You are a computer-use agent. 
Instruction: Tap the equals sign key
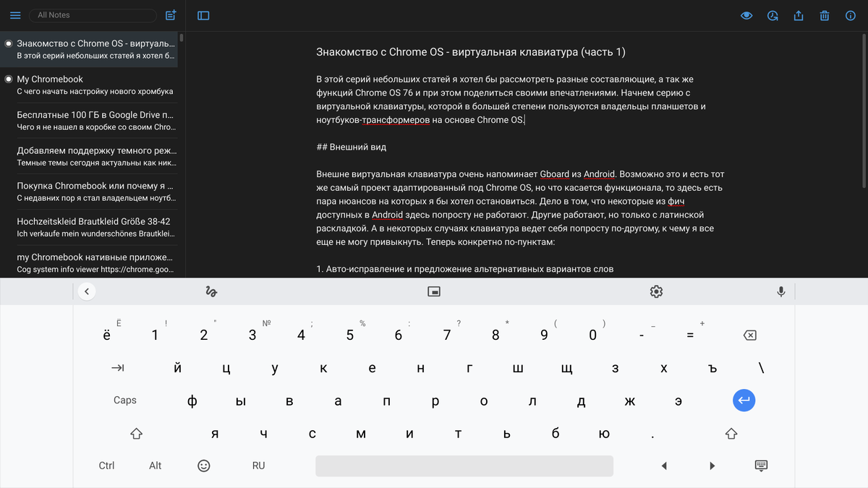point(690,335)
